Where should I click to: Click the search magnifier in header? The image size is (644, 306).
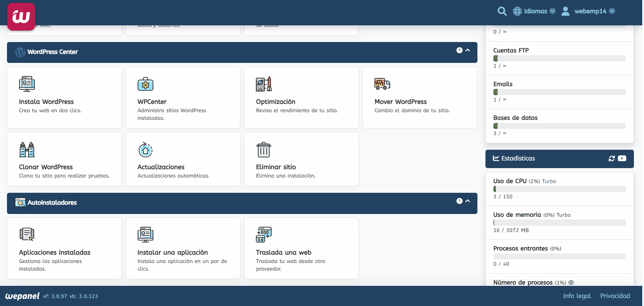tap(502, 11)
